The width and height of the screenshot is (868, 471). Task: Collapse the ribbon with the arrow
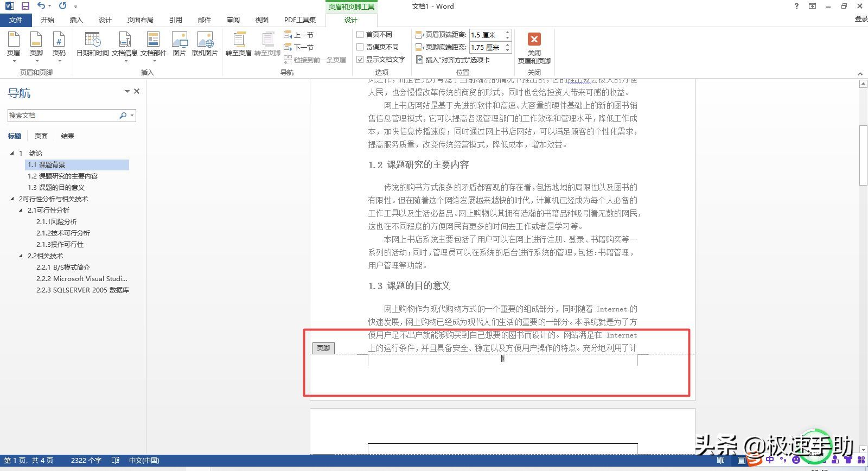(x=860, y=73)
